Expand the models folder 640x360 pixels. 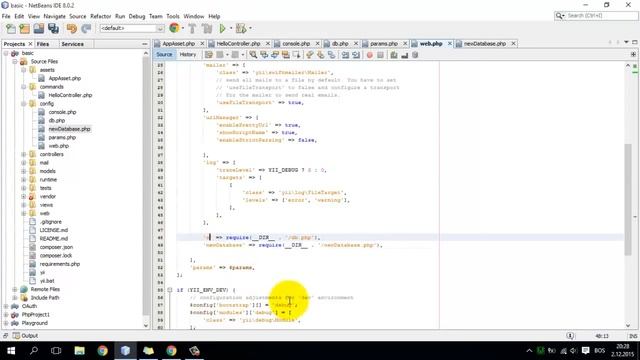coord(24,171)
